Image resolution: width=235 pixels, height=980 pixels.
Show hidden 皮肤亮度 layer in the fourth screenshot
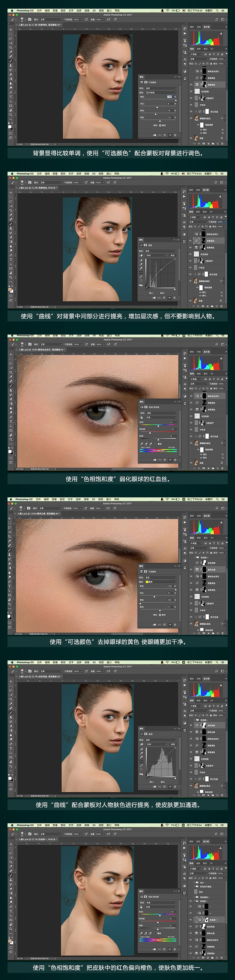pyautogui.click(x=191, y=563)
